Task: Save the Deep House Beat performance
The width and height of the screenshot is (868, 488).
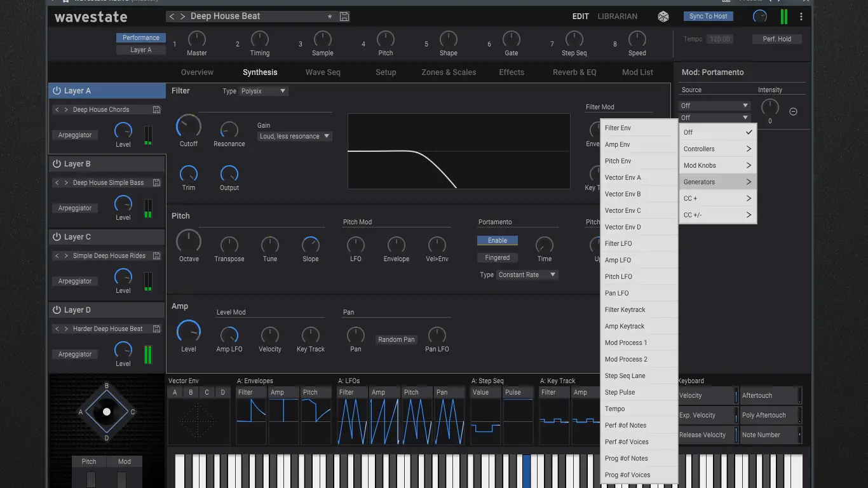Action: coord(344,17)
